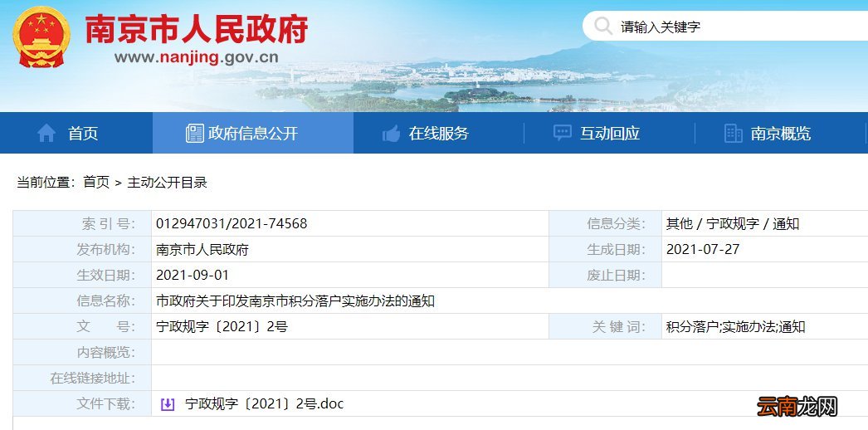868x430 pixels.
Task: Click the keywords value 积分落户;实施办法;通知
Action: (x=735, y=326)
